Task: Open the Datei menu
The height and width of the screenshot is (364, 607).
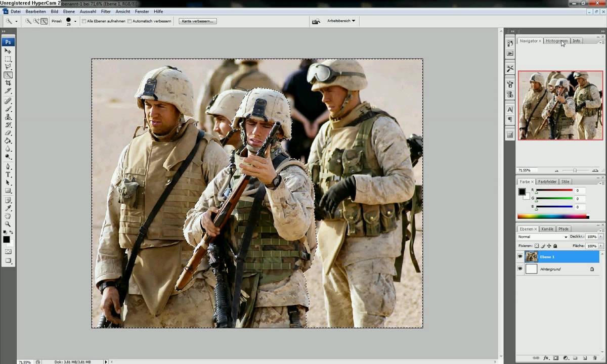Action: (x=15, y=11)
